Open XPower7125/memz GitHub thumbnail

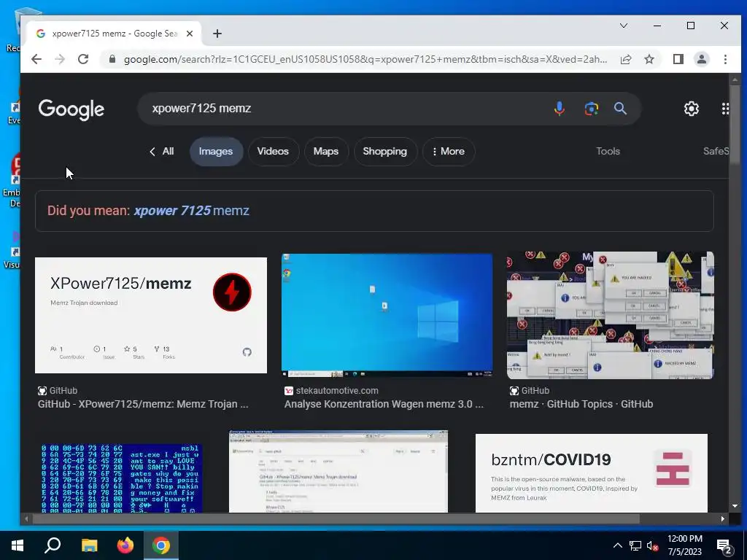[151, 315]
